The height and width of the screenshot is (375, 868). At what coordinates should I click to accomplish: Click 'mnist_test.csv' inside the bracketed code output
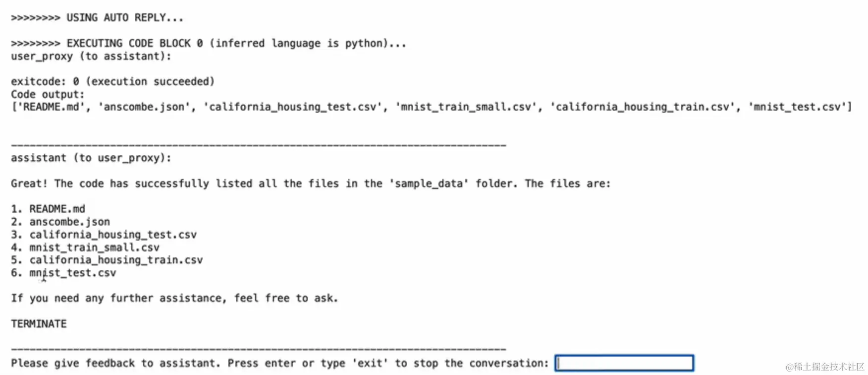click(797, 107)
